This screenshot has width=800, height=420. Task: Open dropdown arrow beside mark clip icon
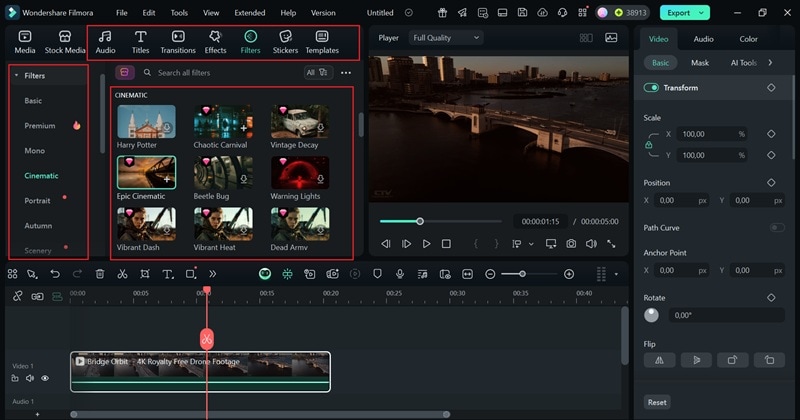point(531,244)
